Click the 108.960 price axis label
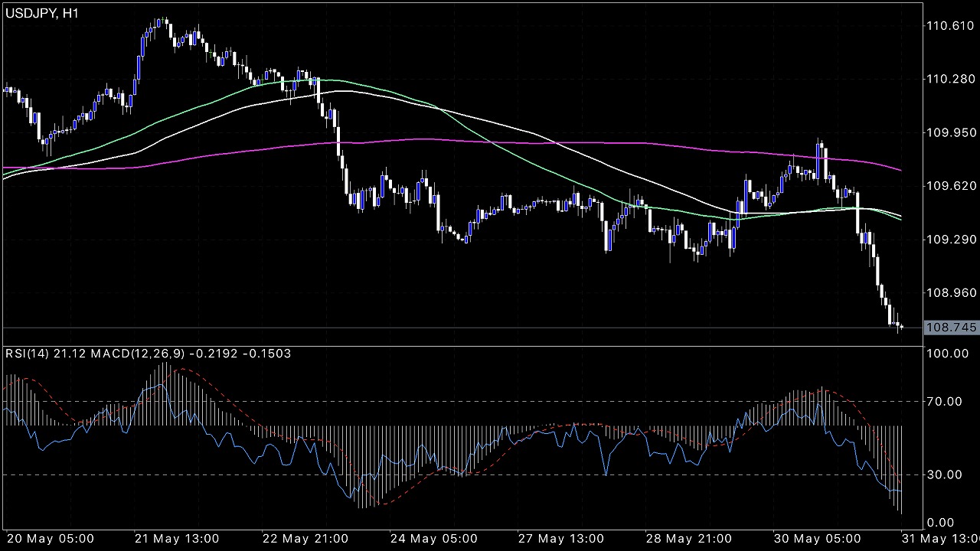The height and width of the screenshot is (551, 980). [x=950, y=292]
